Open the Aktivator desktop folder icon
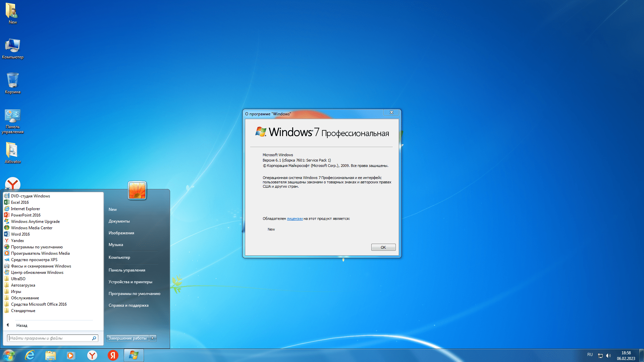This screenshot has width=644, height=362. 12,150
